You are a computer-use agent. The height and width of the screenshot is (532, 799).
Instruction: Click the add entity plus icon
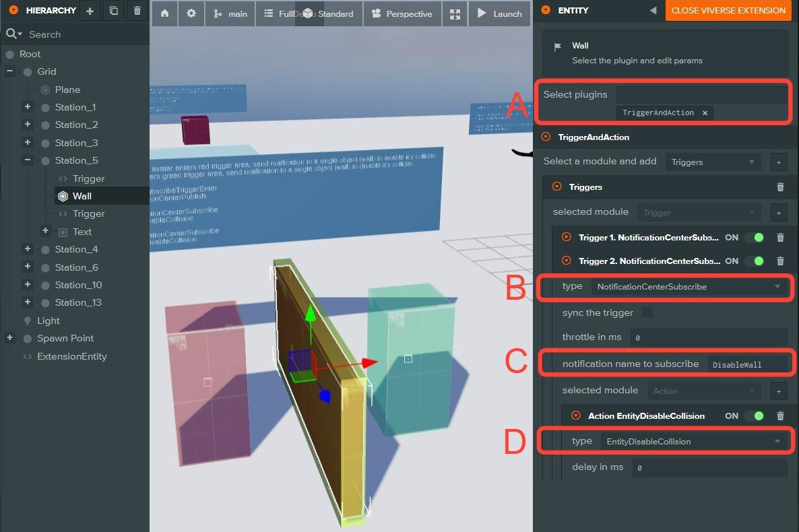(90, 11)
